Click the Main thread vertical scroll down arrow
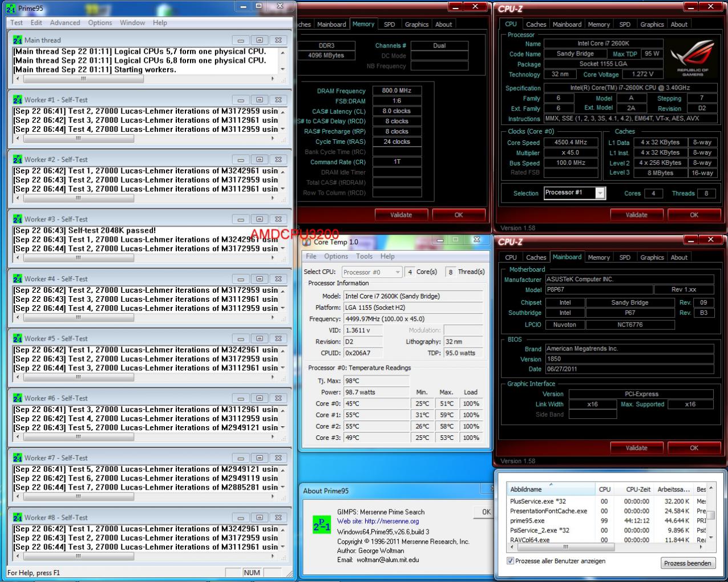The image size is (728, 582). pos(283,69)
